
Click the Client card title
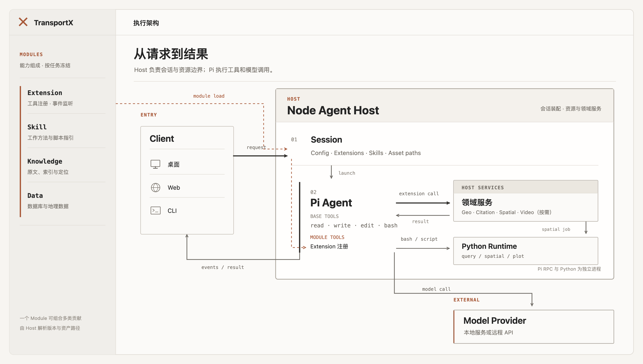pyautogui.click(x=162, y=139)
